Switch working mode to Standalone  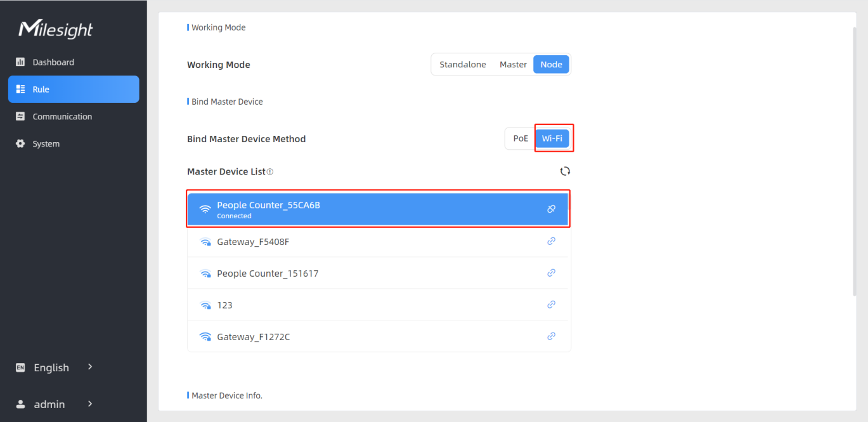462,65
